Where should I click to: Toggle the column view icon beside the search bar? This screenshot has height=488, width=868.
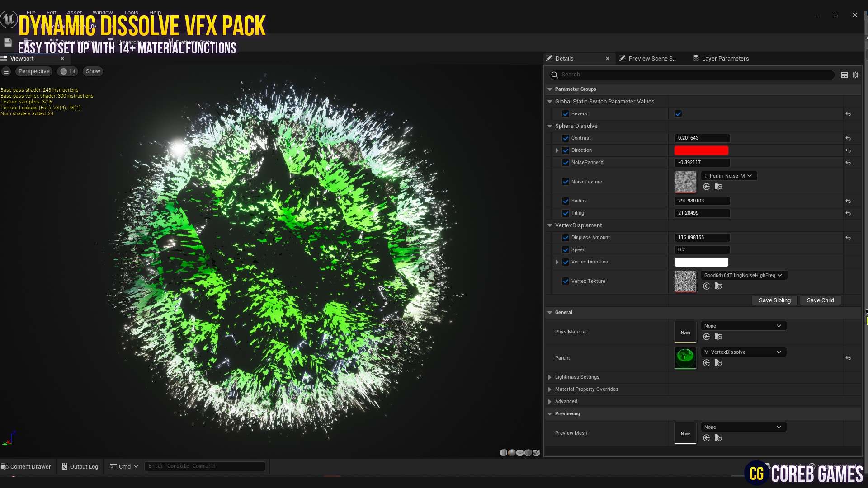tap(844, 75)
